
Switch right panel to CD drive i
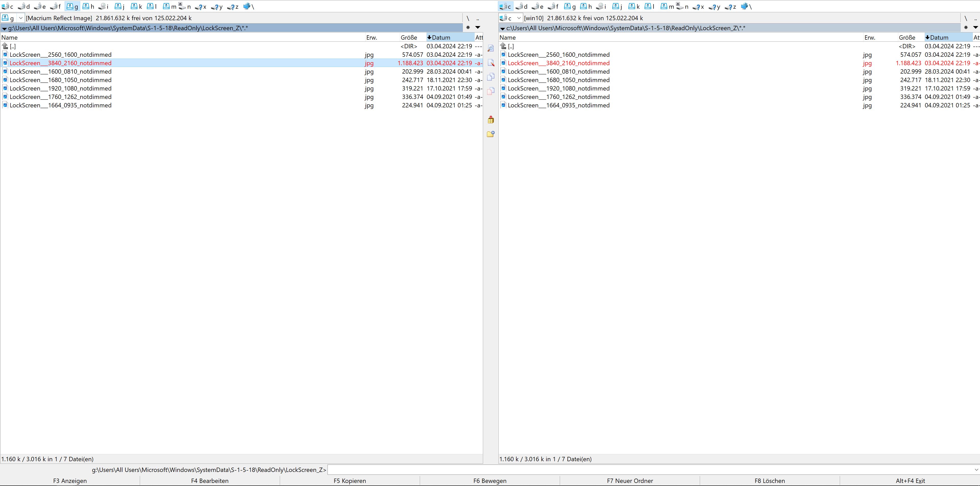tap(601, 6)
